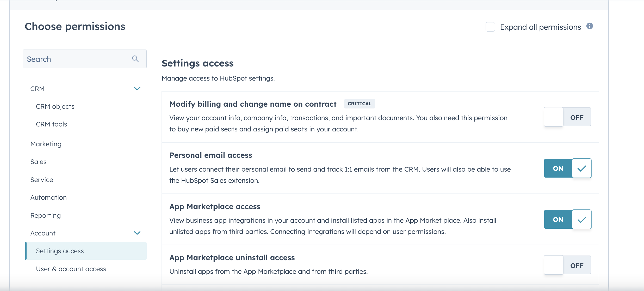Collapse the CRM section chevron
The width and height of the screenshot is (644, 291).
tap(137, 89)
